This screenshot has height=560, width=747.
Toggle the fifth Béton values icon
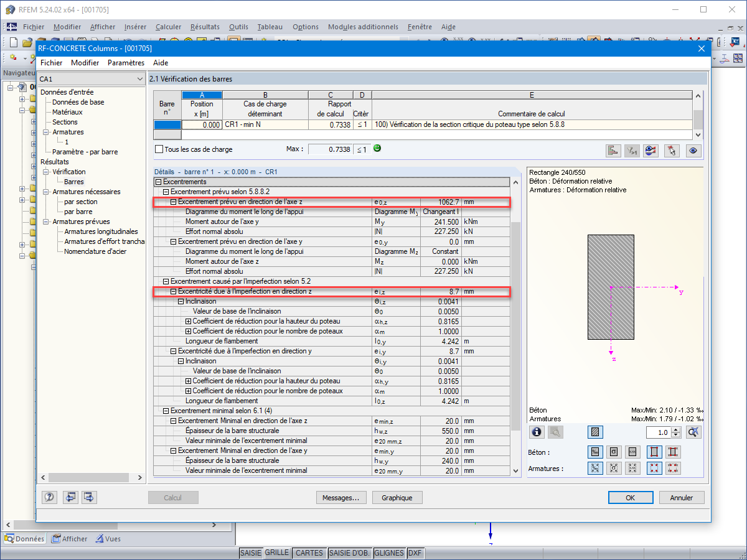(x=673, y=452)
